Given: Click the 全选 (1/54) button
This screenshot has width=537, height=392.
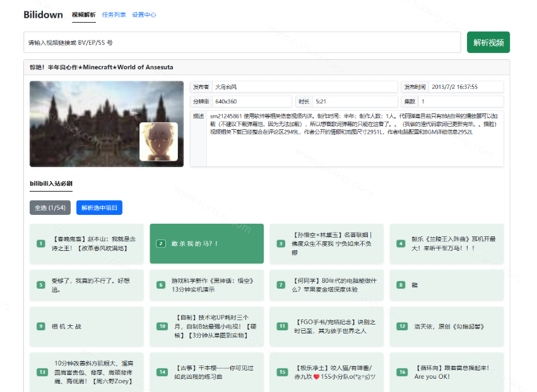Looking at the screenshot, I should pyautogui.click(x=50, y=207).
